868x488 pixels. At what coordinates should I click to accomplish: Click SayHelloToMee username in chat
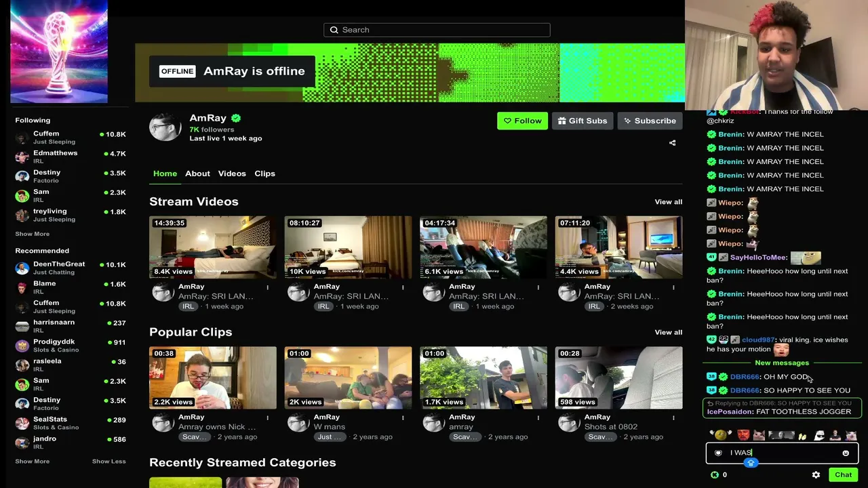[x=758, y=258]
